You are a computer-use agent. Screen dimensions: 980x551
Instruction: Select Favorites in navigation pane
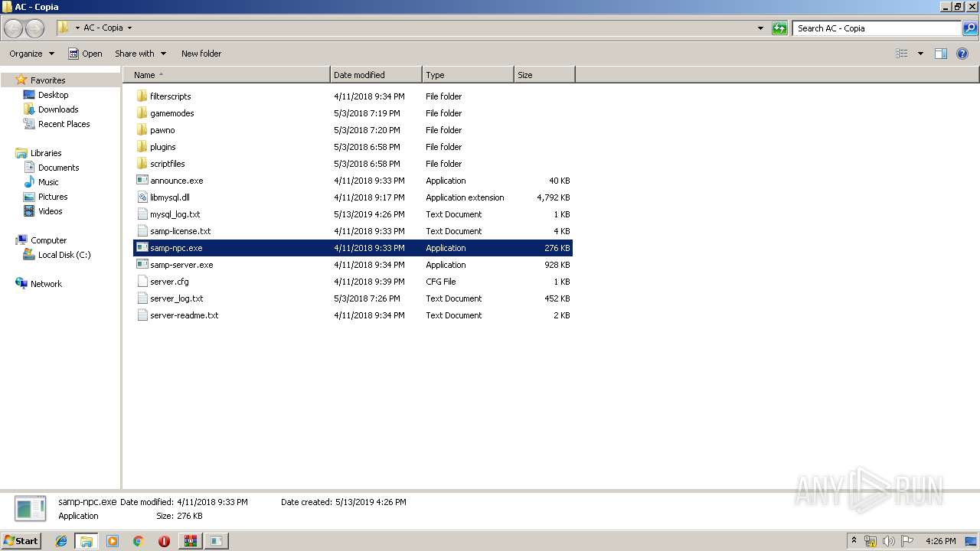[x=47, y=80]
